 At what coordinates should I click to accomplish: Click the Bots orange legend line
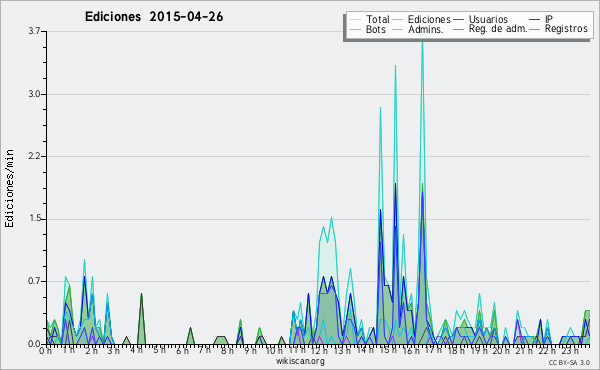click(x=355, y=29)
